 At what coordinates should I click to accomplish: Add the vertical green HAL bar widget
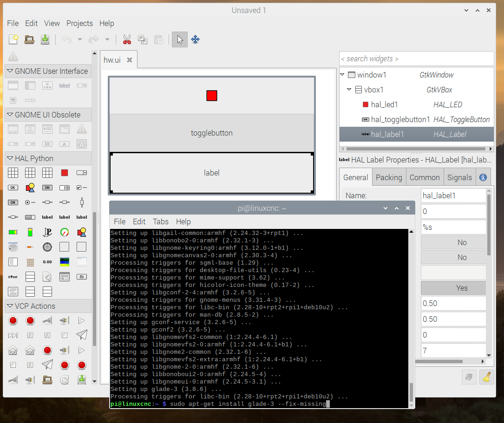point(30,232)
